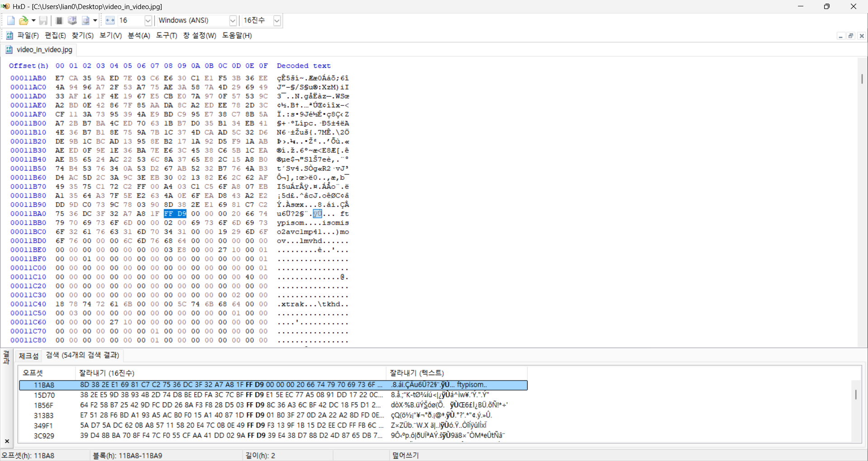
Task: Open the main memory (RAM chip) icon
Action: [x=59, y=21]
